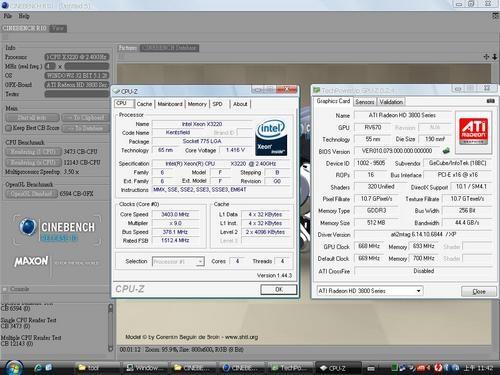Viewport: 500px width, 375px height.
Task: Click OpenGL Standard benchmark button
Action: 31,194
